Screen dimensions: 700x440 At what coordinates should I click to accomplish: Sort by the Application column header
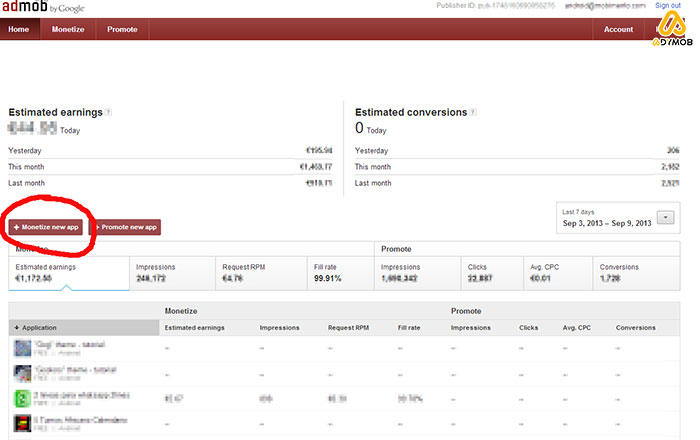(x=84, y=328)
